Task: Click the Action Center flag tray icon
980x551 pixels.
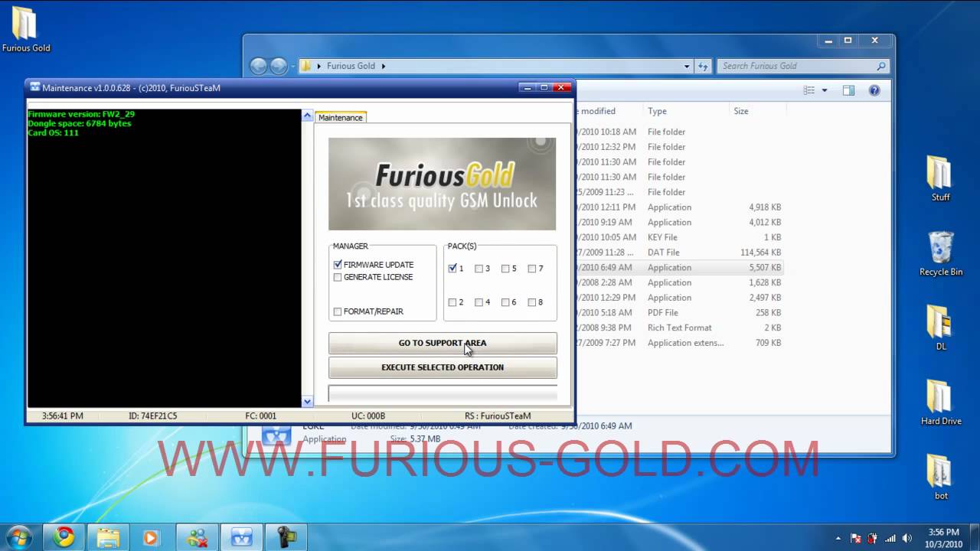Action: 856,538
